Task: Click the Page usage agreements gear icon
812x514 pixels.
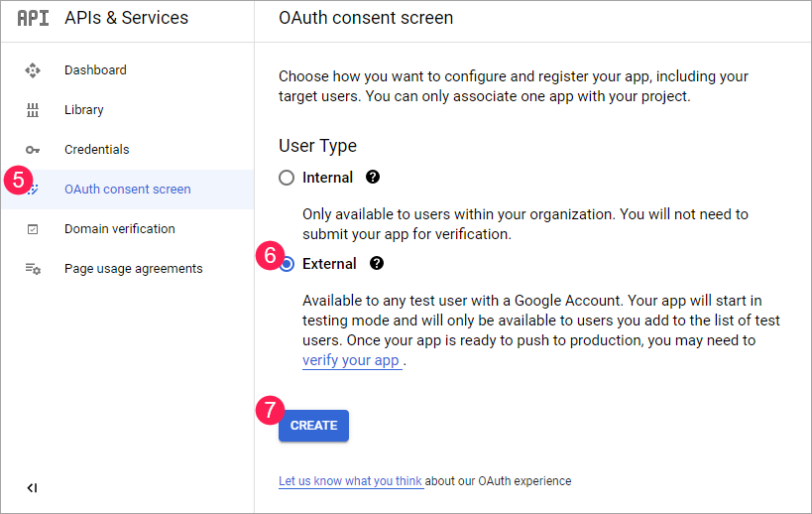Action: point(33,269)
